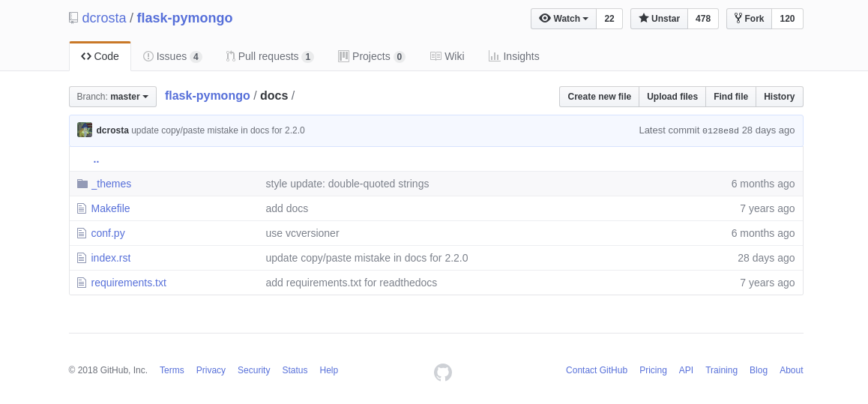This screenshot has height=404, width=868.
Task: Click '28 days ago' in index.rst row
Action: pos(766,258)
